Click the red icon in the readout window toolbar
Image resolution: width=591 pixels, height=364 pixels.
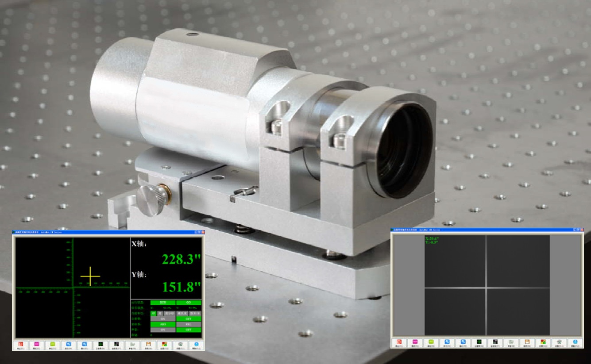pyautogui.click(x=20, y=345)
